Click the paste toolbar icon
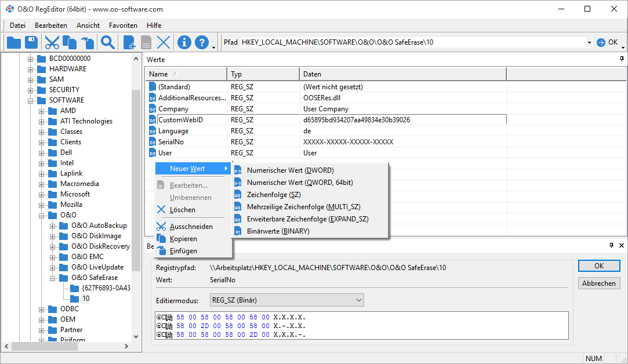 point(88,42)
